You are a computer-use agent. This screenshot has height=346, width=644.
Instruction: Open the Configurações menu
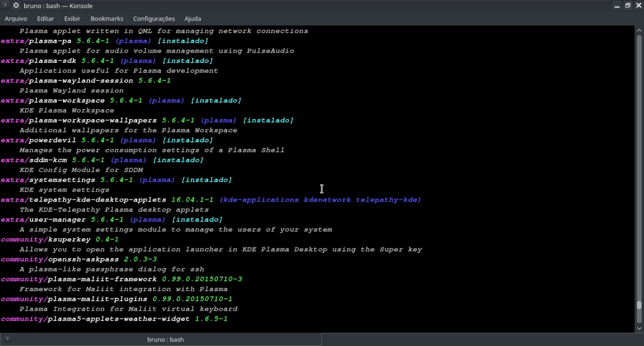(x=154, y=19)
